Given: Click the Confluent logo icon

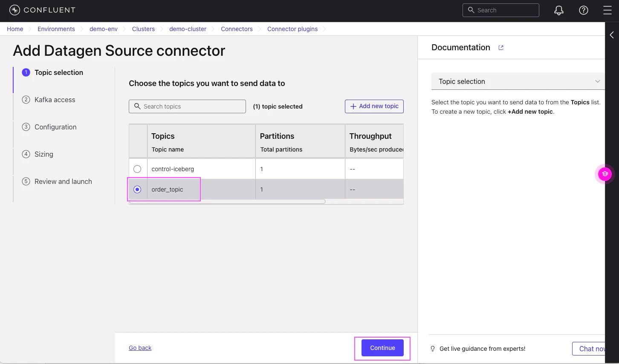Looking at the screenshot, I should point(14,10).
